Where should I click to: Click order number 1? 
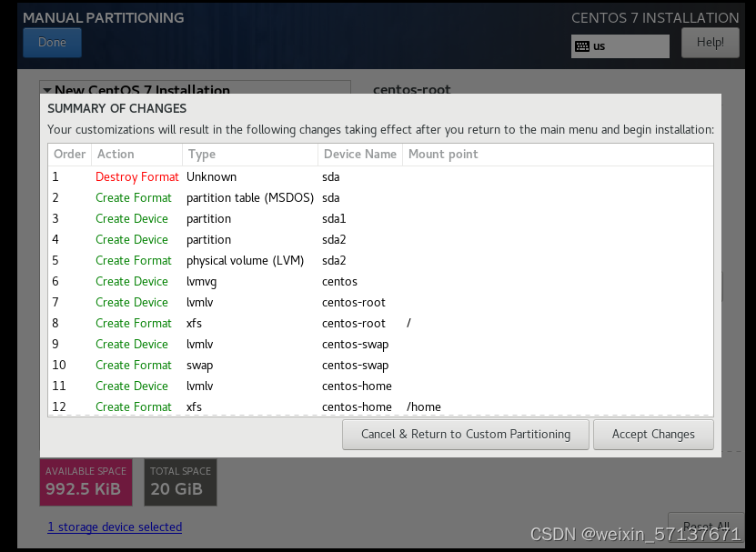[55, 177]
